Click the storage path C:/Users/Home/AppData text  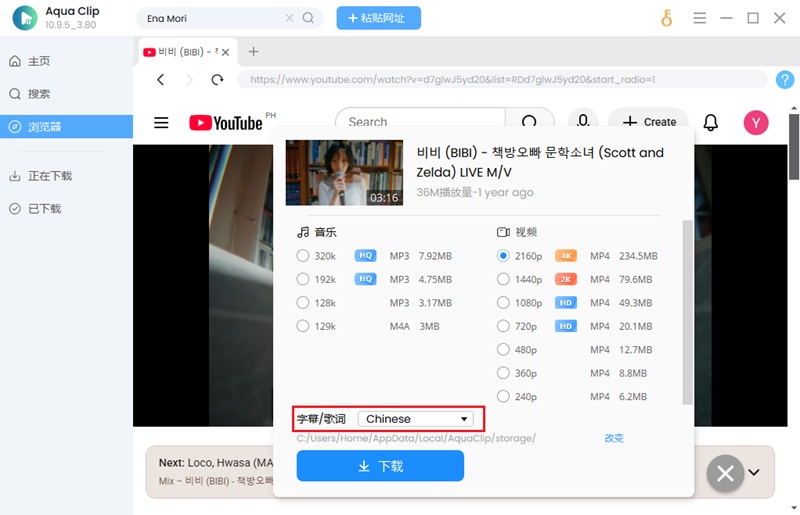(x=416, y=438)
